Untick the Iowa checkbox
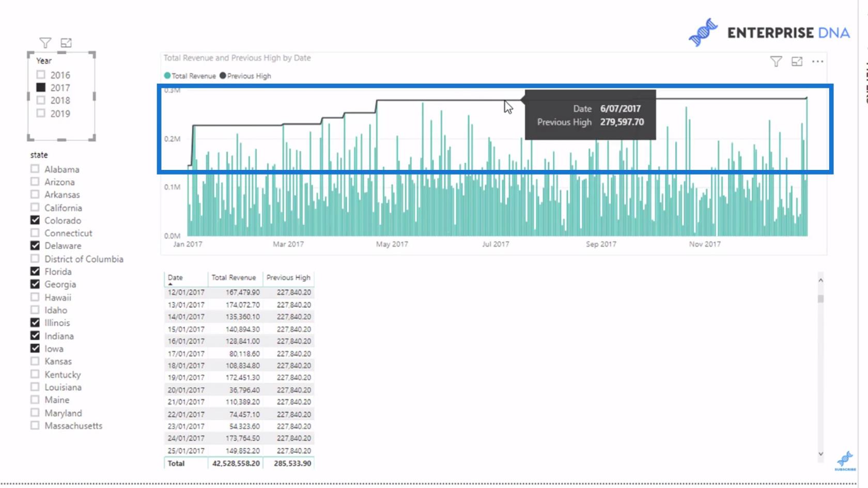Viewport: 868px width, 488px height. coord(35,348)
